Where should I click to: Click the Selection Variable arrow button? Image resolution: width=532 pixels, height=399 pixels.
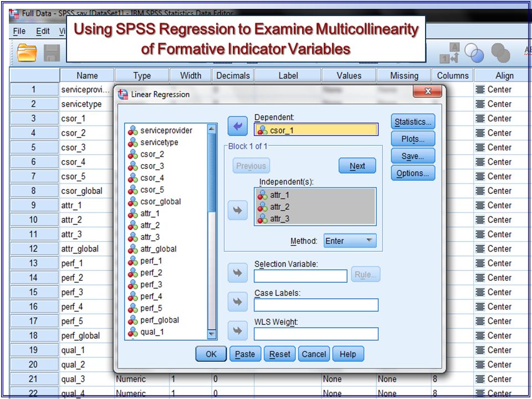238,273
